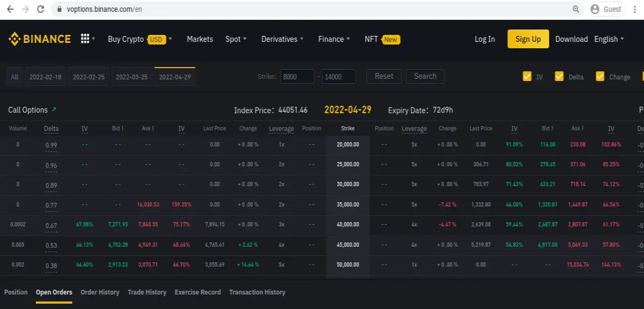The width and height of the screenshot is (644, 309).
Task: Click the browser address bar URL
Action: coord(105,9)
